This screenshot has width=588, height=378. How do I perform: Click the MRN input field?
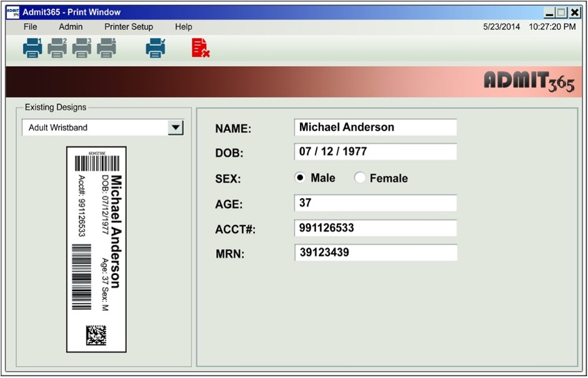pyautogui.click(x=375, y=254)
